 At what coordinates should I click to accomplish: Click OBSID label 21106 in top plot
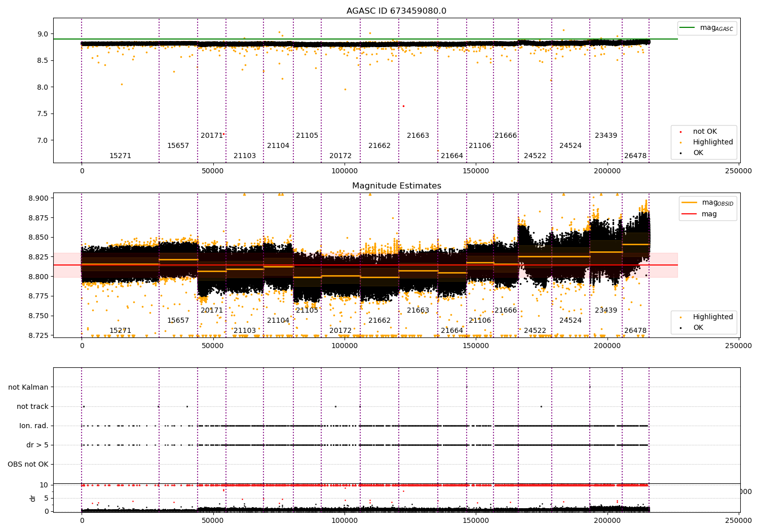click(x=480, y=145)
